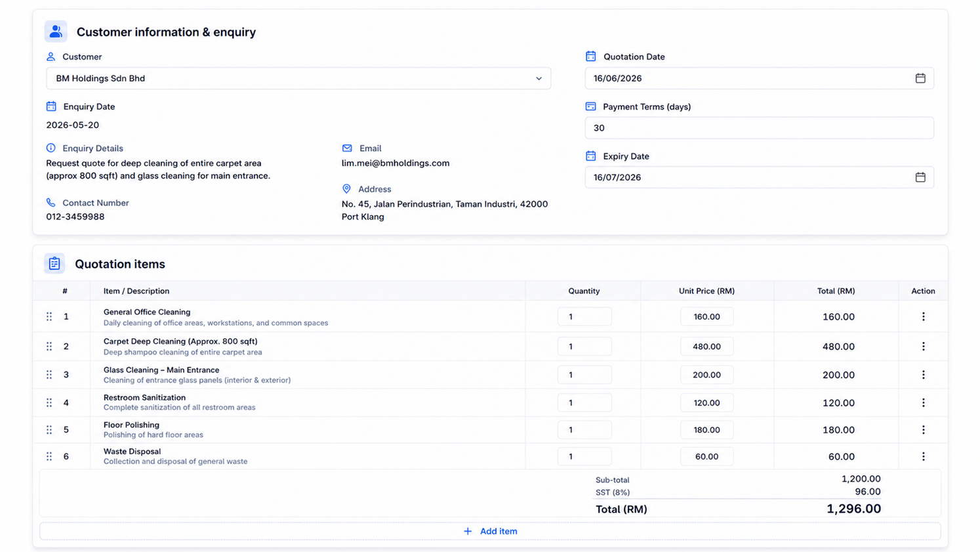Focus the Expiry Date field 16/07/2026

(759, 177)
